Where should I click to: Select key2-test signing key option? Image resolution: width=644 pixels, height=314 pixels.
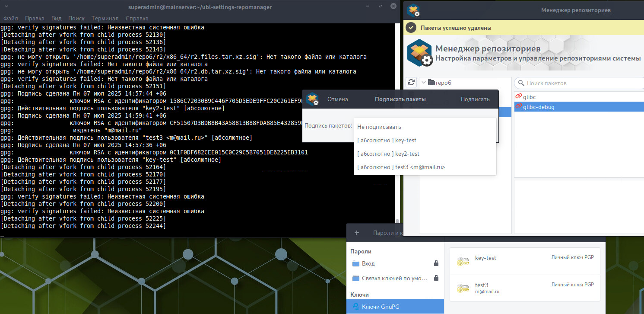[x=388, y=154]
